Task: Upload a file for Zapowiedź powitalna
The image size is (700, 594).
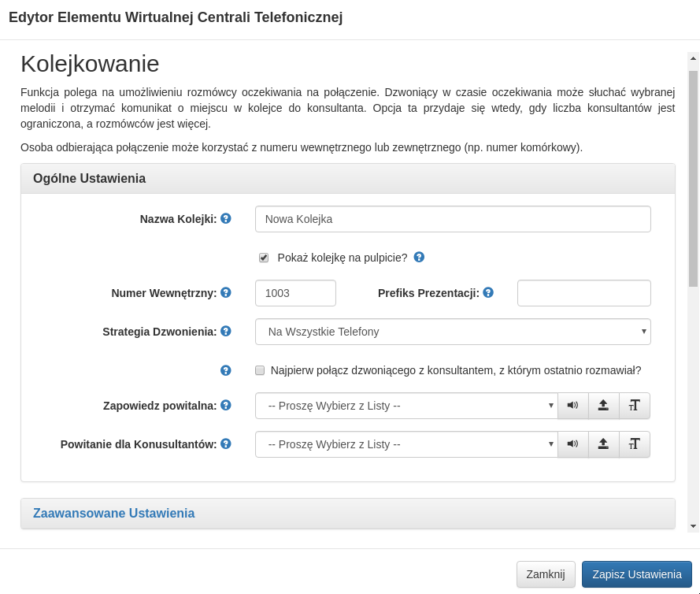Action: tap(603, 406)
